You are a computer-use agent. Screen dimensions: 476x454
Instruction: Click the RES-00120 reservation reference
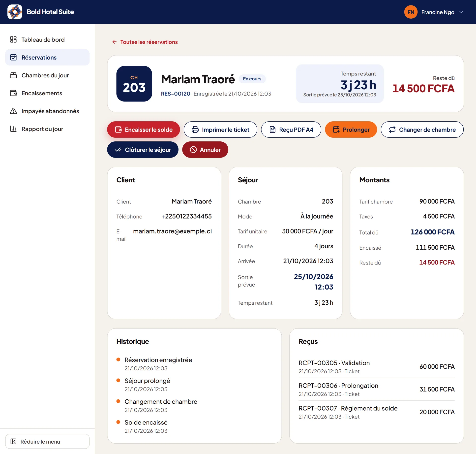click(176, 94)
